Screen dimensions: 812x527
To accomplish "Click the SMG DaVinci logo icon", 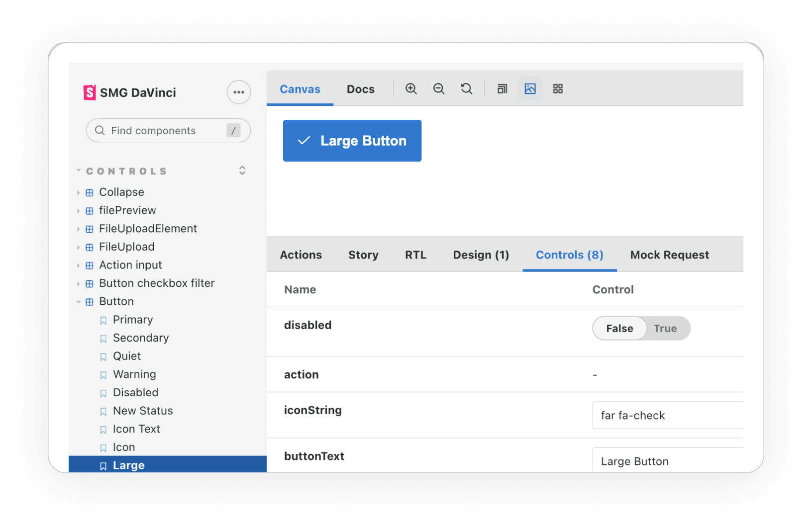I will [x=89, y=92].
